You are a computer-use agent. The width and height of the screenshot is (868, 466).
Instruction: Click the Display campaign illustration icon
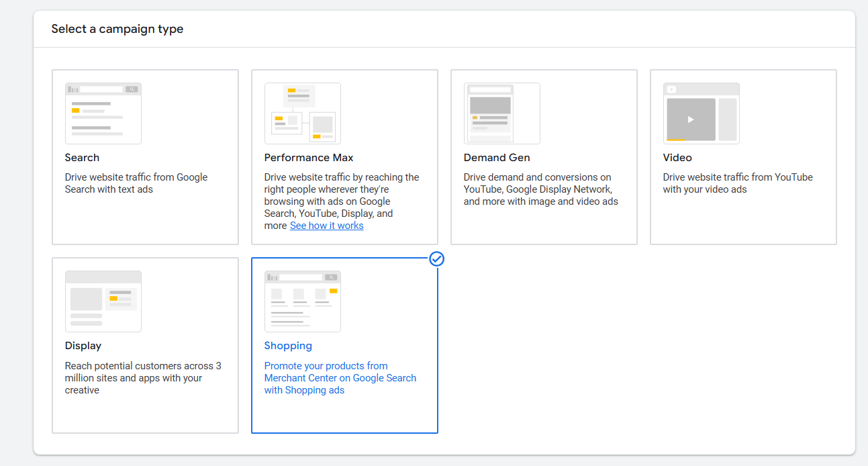(x=103, y=301)
